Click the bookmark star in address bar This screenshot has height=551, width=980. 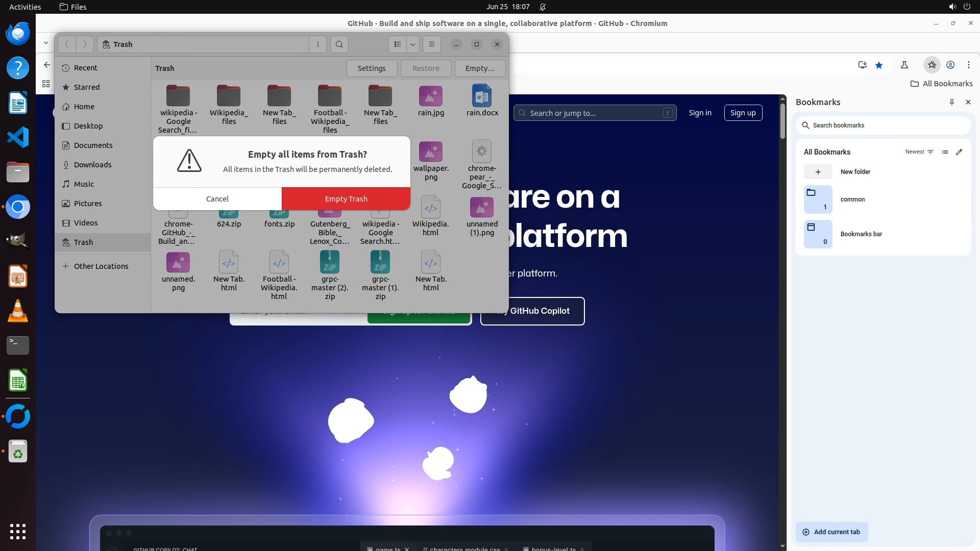pos(879,65)
